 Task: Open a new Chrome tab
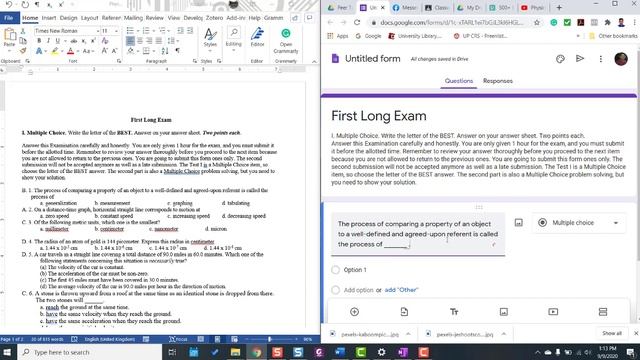coord(559,8)
